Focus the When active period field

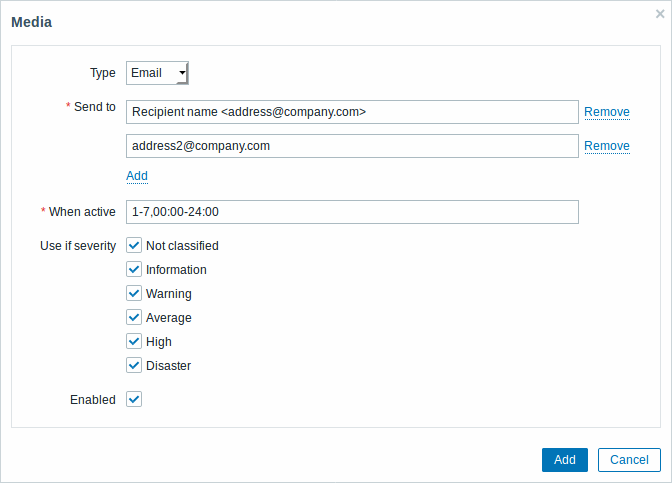(x=352, y=212)
